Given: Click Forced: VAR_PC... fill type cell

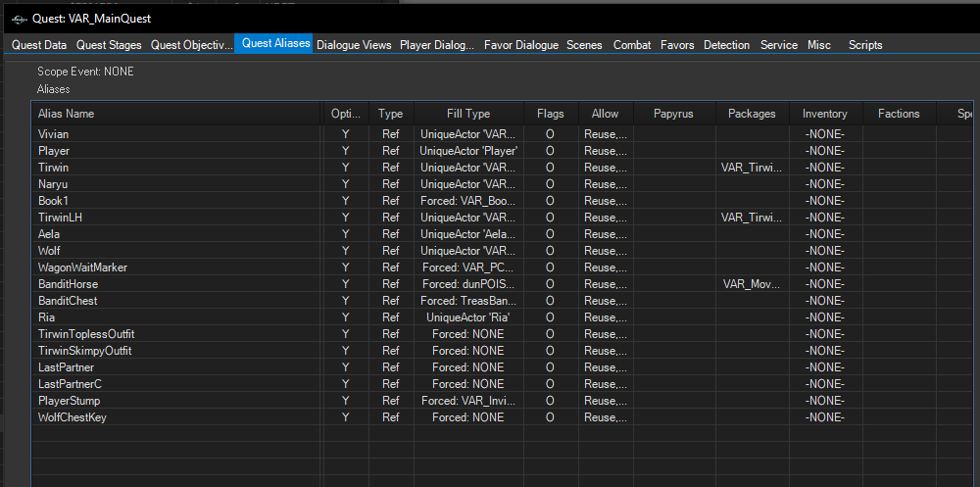Looking at the screenshot, I should click(x=468, y=267).
